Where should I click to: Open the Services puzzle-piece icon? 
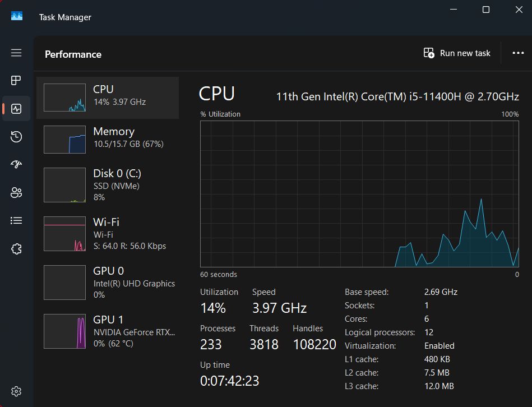pyautogui.click(x=16, y=249)
